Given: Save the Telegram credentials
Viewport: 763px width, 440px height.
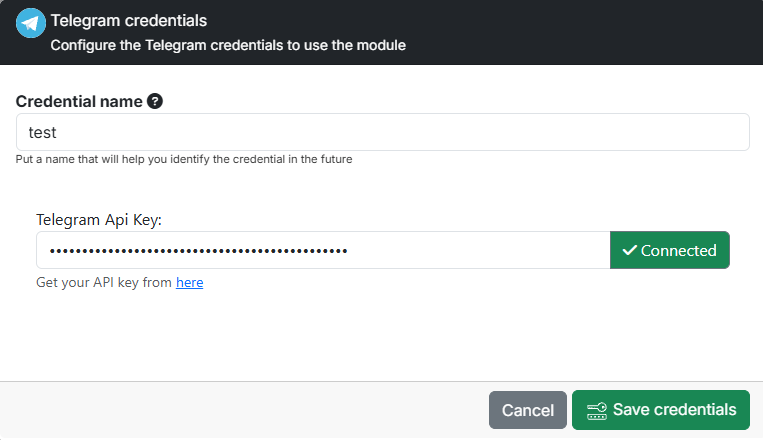Looking at the screenshot, I should tap(660, 410).
